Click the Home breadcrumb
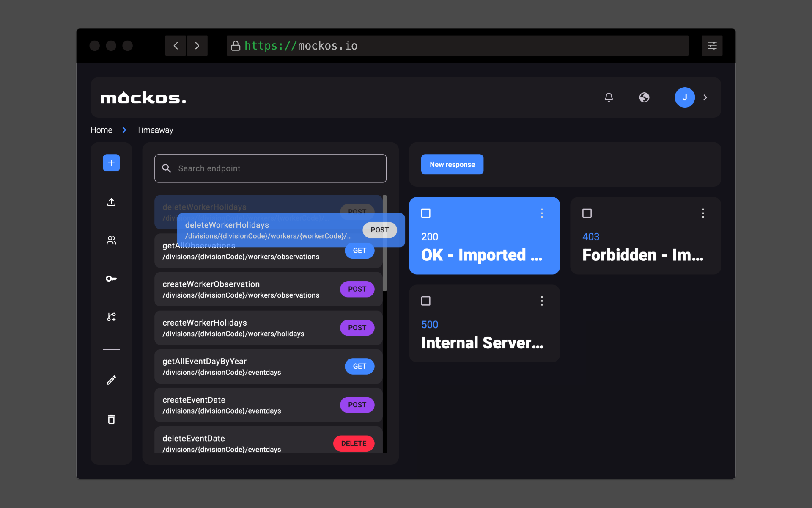The image size is (812, 508). tap(101, 130)
